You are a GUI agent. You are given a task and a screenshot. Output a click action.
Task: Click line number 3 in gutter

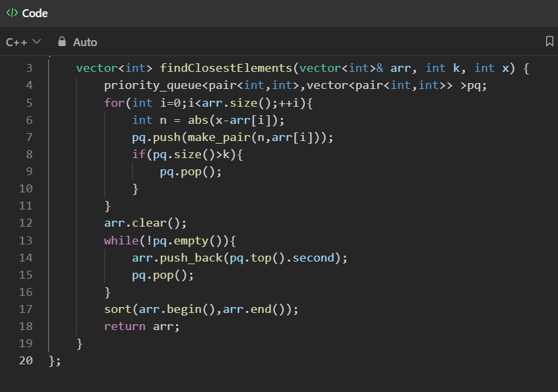coord(29,68)
